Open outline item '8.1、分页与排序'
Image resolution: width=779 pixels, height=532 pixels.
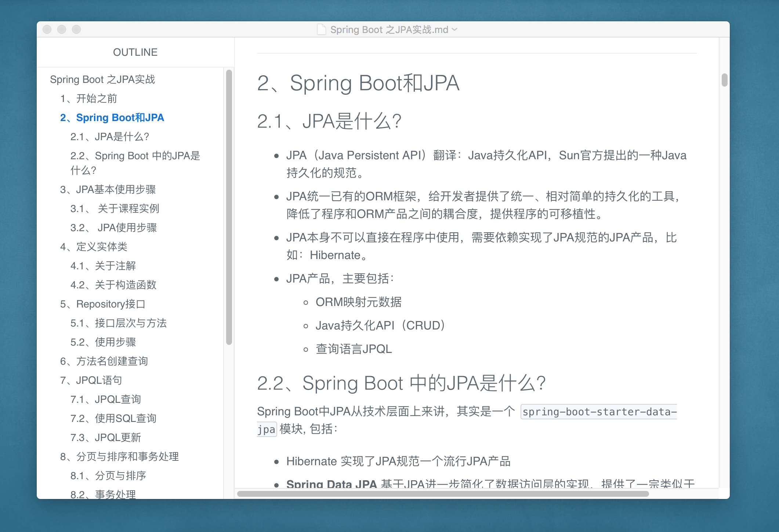[x=108, y=475]
